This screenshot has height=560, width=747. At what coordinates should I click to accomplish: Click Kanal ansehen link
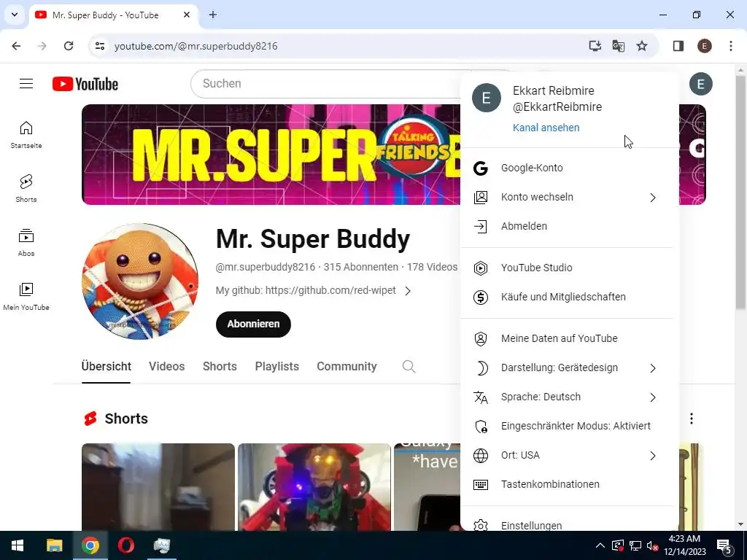pyautogui.click(x=546, y=128)
